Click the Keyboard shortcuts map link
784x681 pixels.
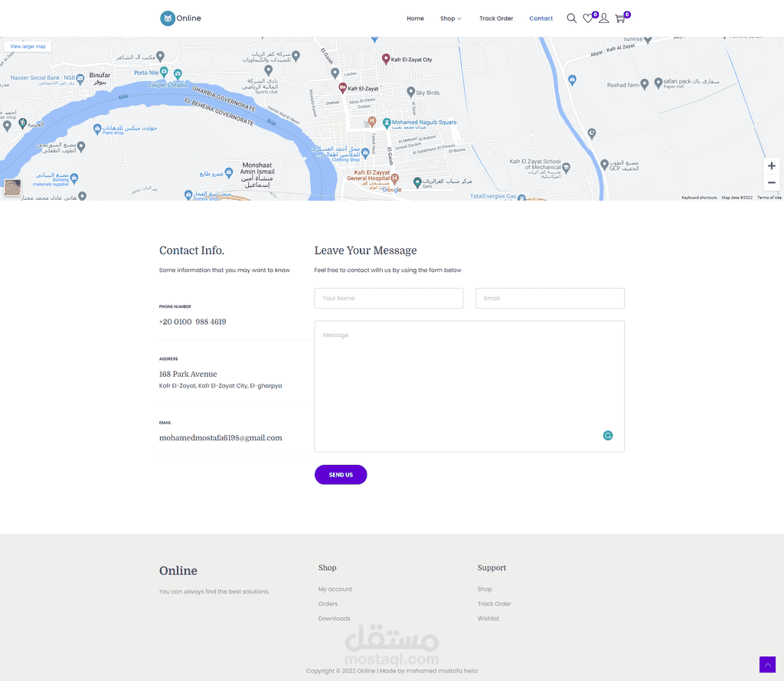[x=699, y=198]
